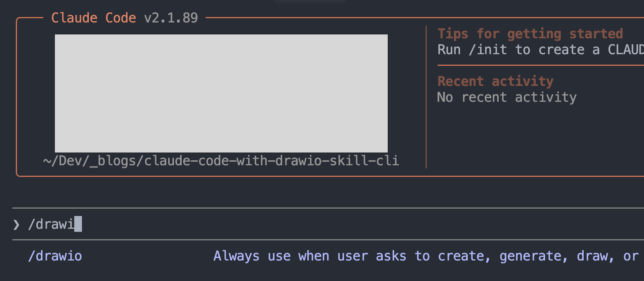Click the truncated CLAUD word in tips
The width and height of the screenshot is (644, 281).
[x=625, y=50]
